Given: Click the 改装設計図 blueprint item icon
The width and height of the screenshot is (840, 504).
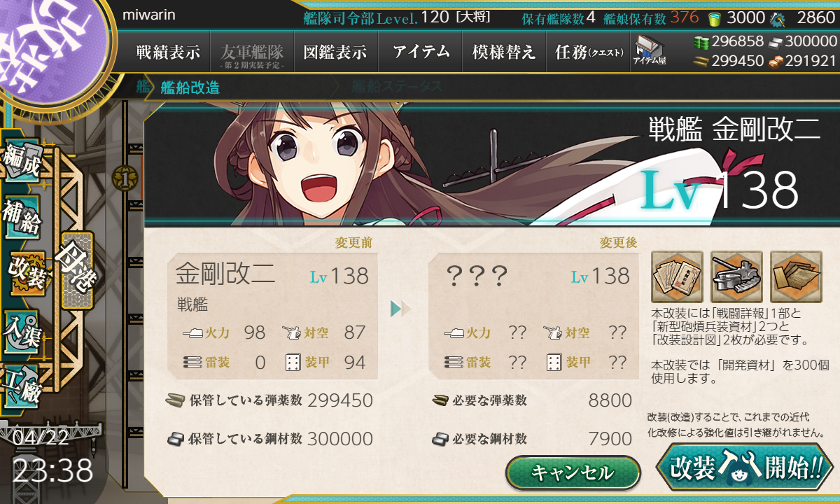Looking at the screenshot, I should (x=796, y=276).
